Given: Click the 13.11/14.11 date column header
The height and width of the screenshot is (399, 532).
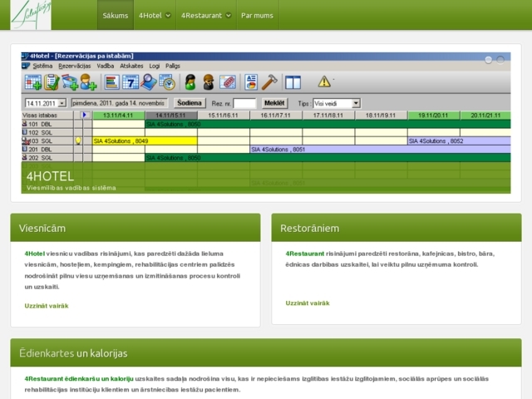Looking at the screenshot, I should pos(118,116).
